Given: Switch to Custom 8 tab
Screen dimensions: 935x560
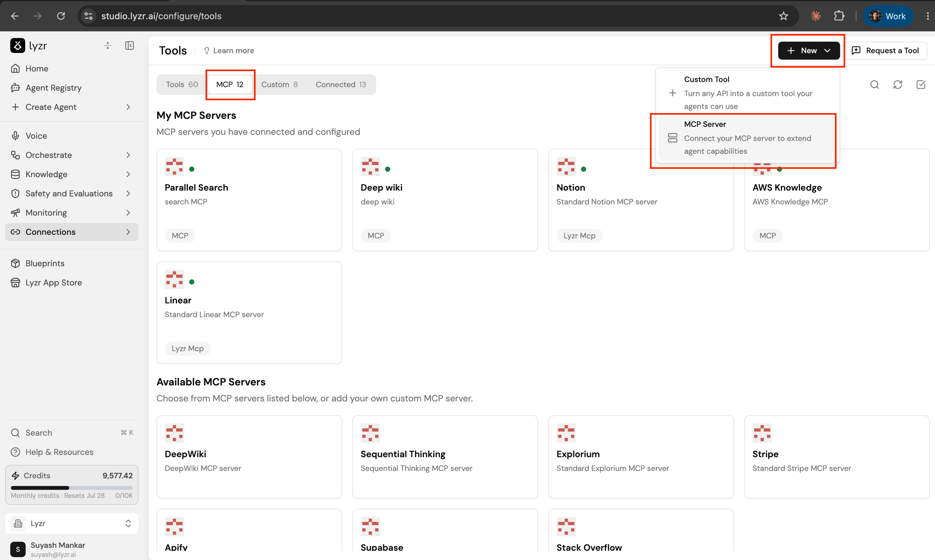Looking at the screenshot, I should (x=280, y=85).
